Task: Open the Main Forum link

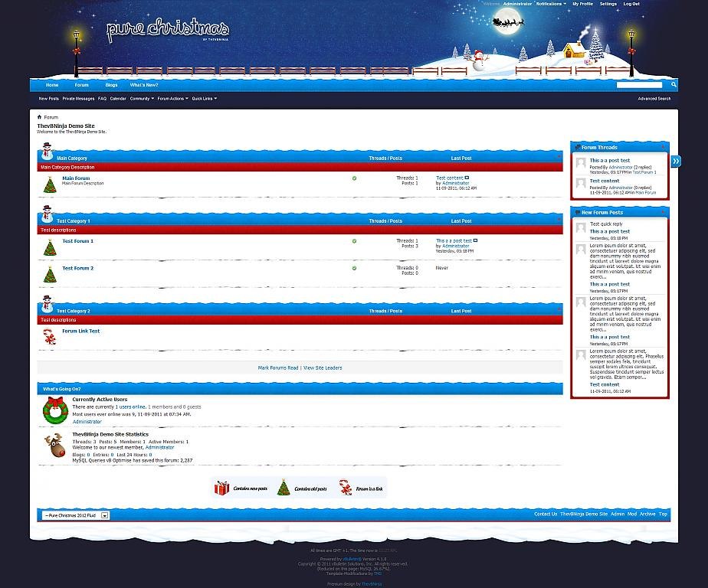Action: (76, 178)
